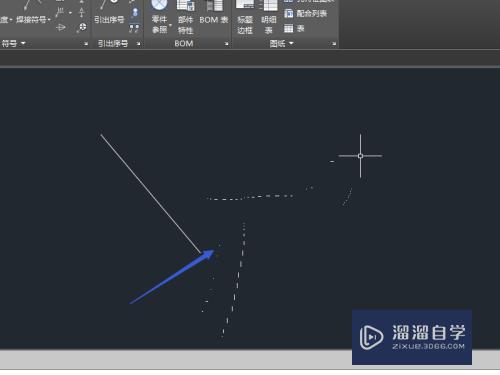
Task: Click the balloon arrange icon below the blue balloon icon
Action: pos(134,28)
